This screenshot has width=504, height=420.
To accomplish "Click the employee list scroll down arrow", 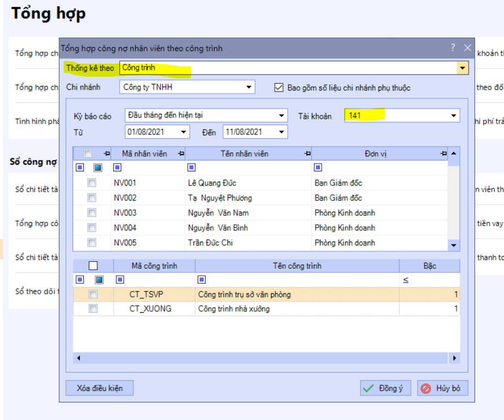I will pyautogui.click(x=453, y=245).
